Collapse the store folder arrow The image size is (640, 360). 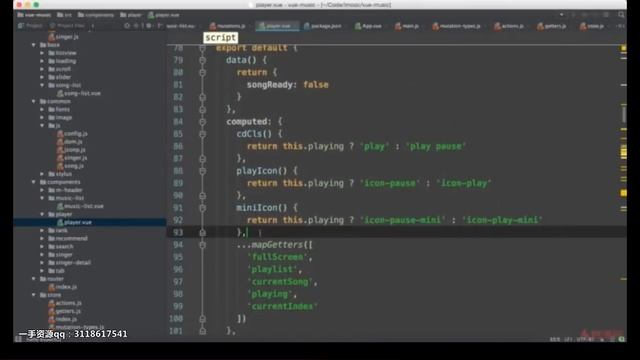click(34, 295)
